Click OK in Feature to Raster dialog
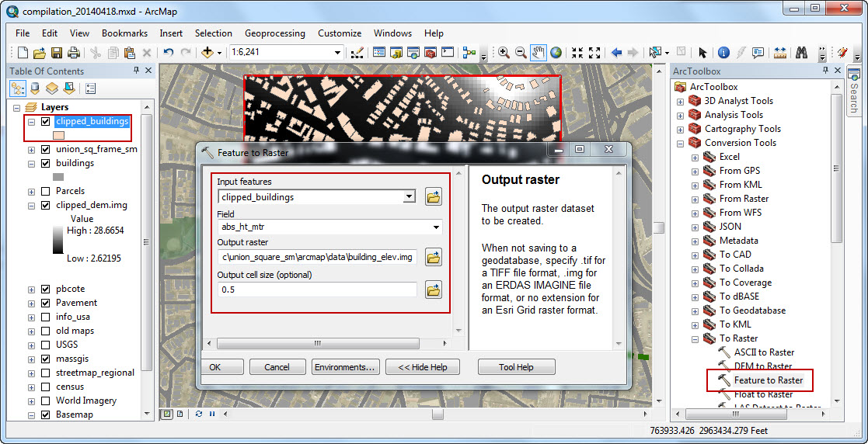Viewport: 868px width, 444px height. point(222,366)
